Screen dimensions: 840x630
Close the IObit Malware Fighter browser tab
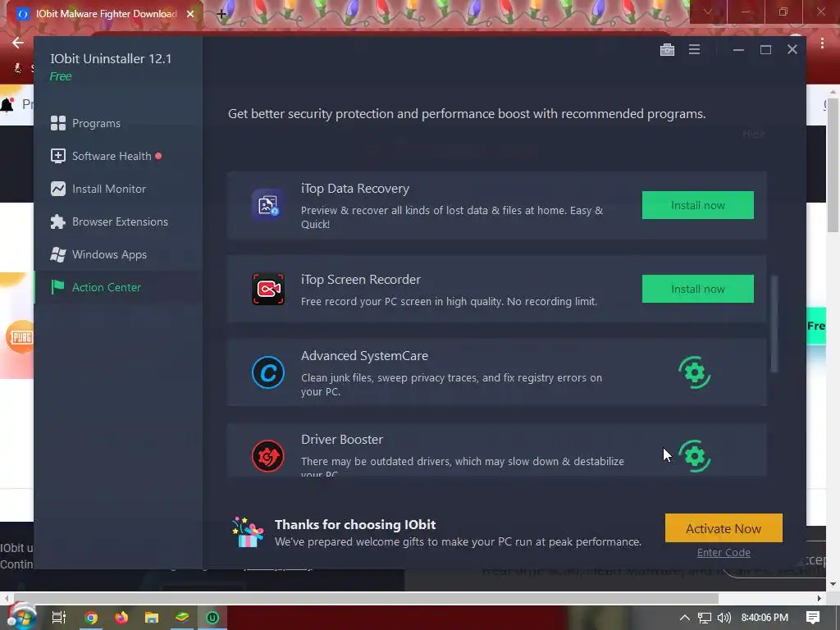[x=190, y=14]
